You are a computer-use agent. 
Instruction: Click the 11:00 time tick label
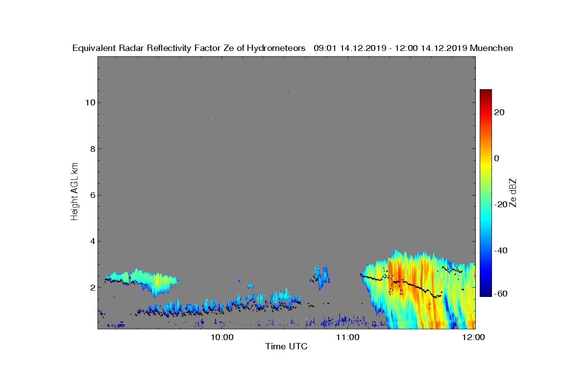[348, 337]
